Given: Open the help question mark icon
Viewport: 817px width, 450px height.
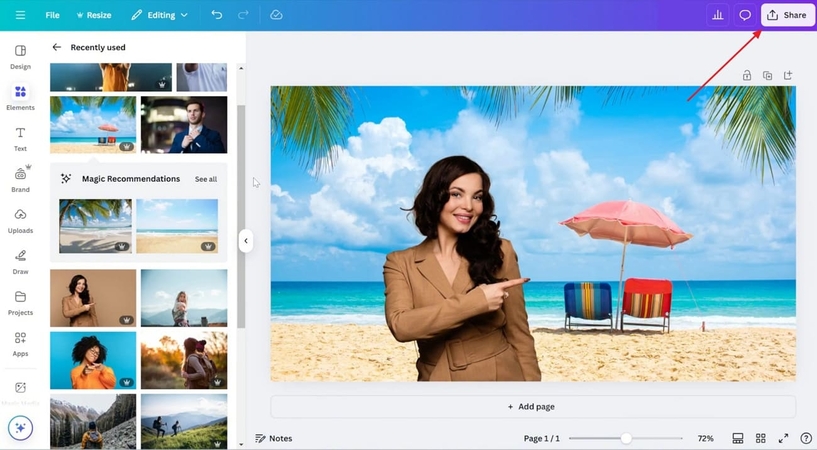Looking at the screenshot, I should click(x=806, y=439).
